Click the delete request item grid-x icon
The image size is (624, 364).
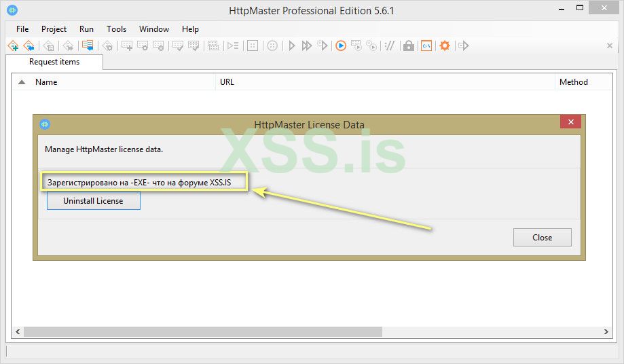pos(158,45)
